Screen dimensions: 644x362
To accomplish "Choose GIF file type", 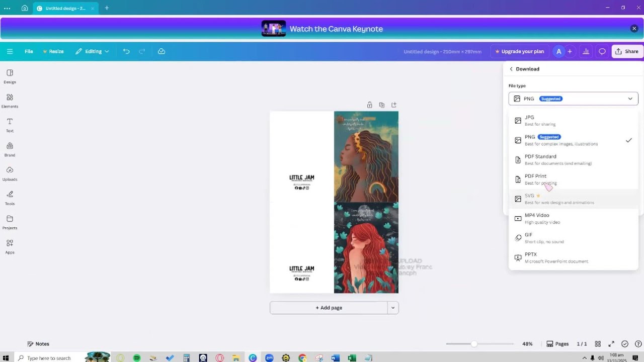I will click(x=573, y=238).
